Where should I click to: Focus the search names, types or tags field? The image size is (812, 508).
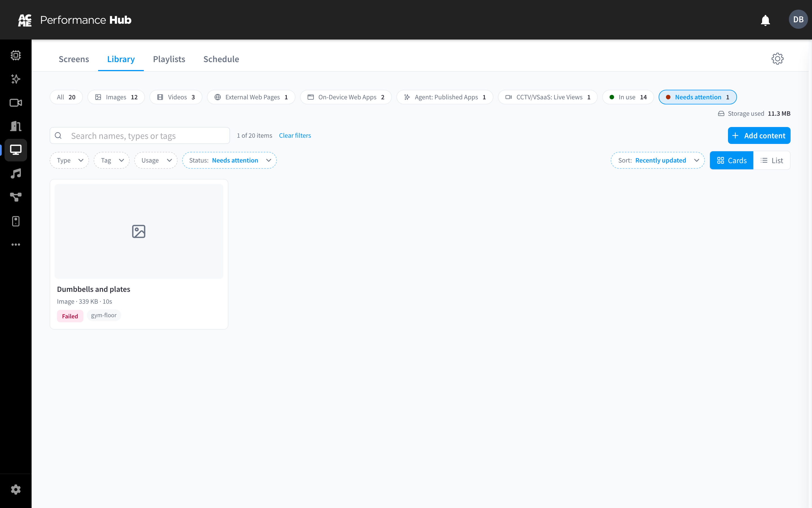[140, 135]
